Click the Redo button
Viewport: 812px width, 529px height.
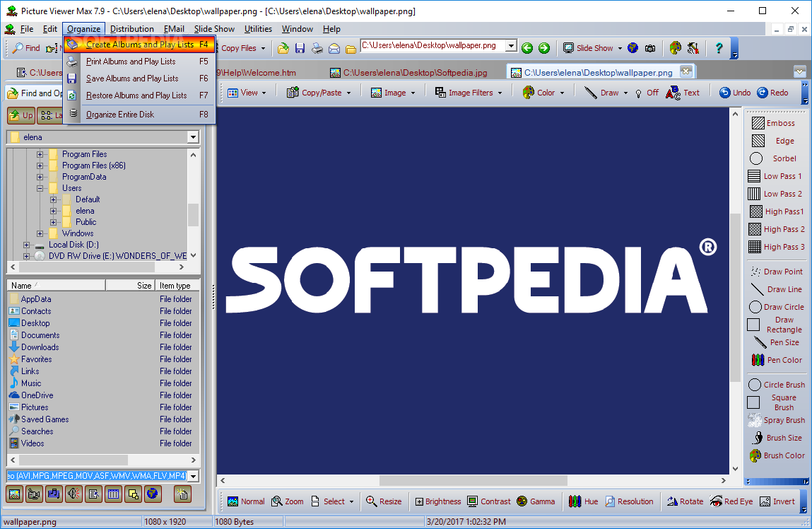(772, 93)
